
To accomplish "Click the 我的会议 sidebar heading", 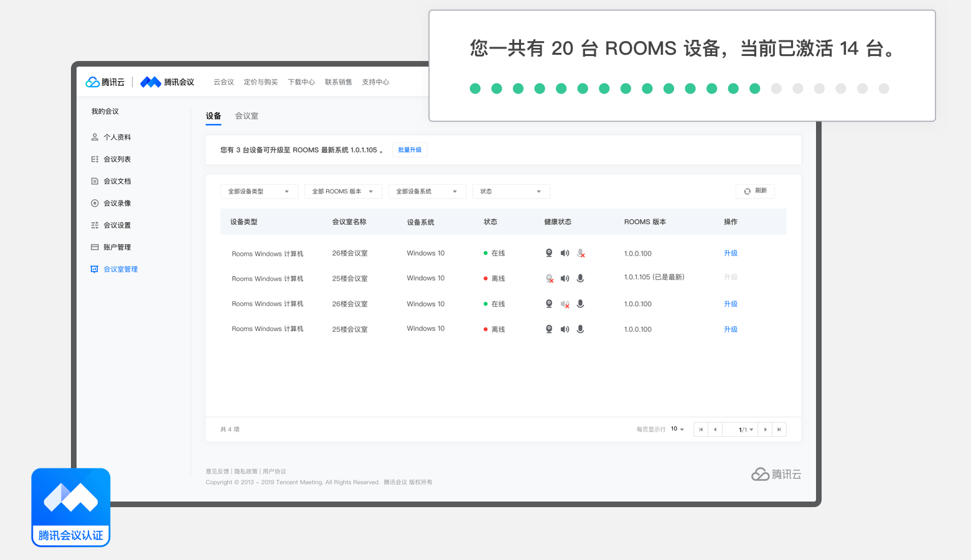I will pos(105,111).
